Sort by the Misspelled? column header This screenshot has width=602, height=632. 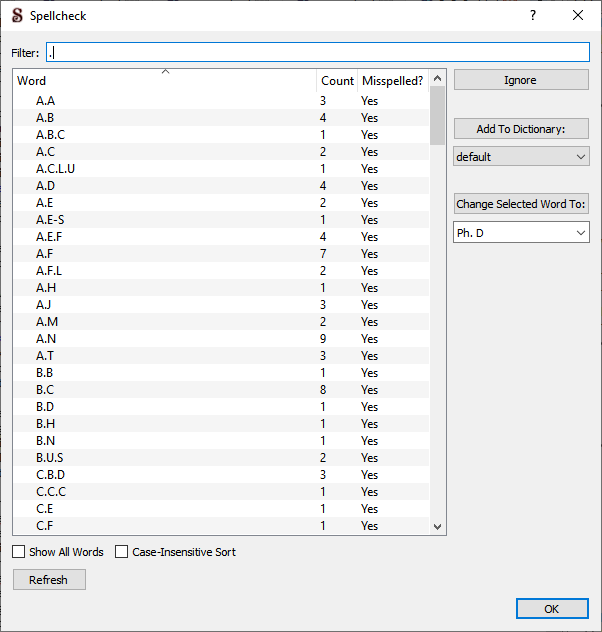click(392, 81)
